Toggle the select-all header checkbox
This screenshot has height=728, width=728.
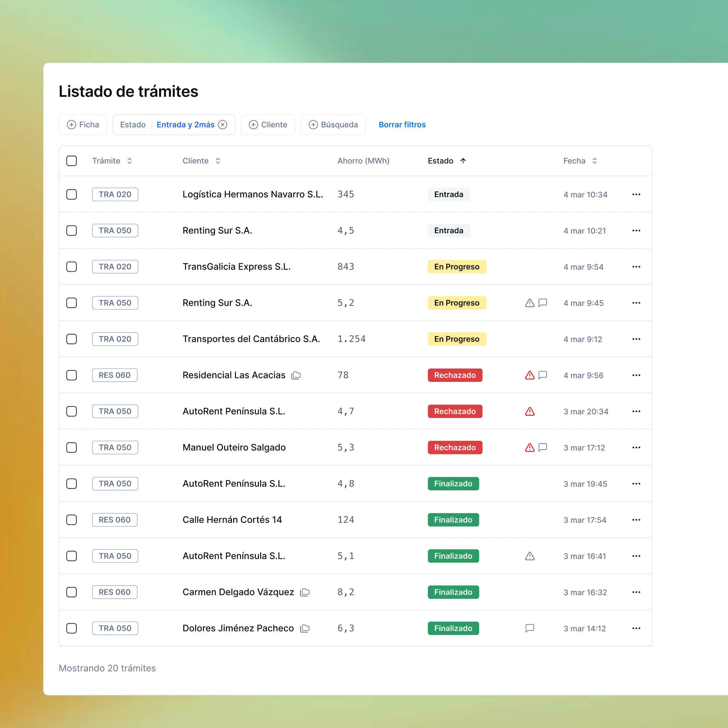point(71,161)
